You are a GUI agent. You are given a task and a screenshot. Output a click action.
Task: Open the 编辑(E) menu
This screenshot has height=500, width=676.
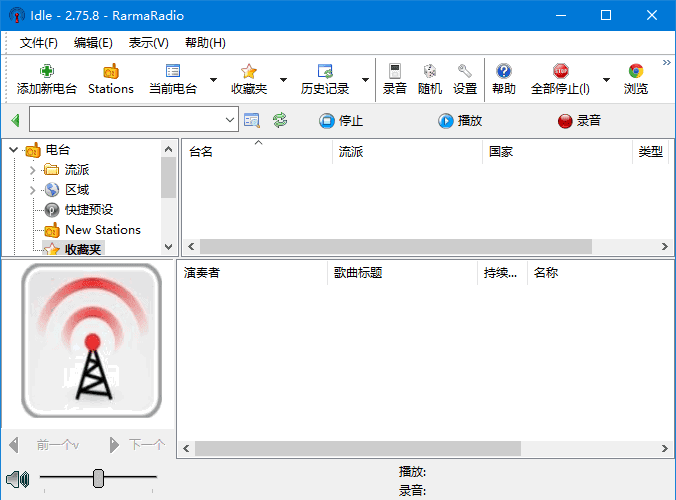click(x=93, y=43)
